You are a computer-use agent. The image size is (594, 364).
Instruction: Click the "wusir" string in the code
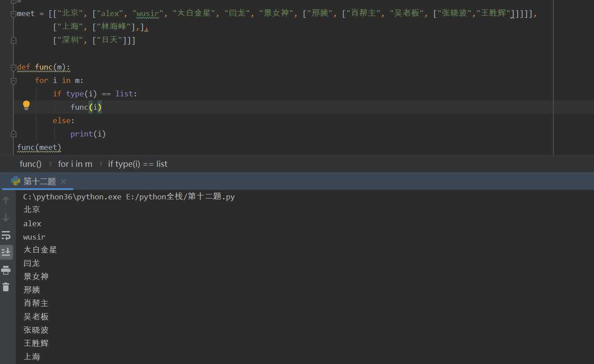[x=148, y=13]
